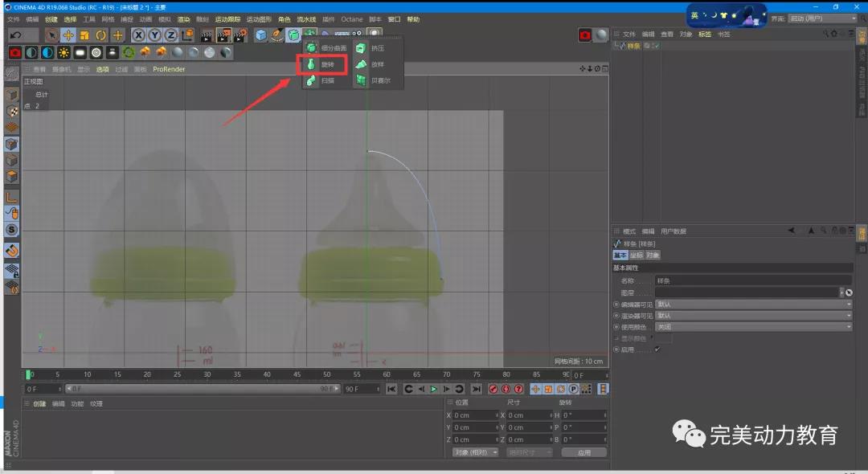The height and width of the screenshot is (474, 868).
Task: Click the 应用 (Apply) button
Action: pos(583,452)
